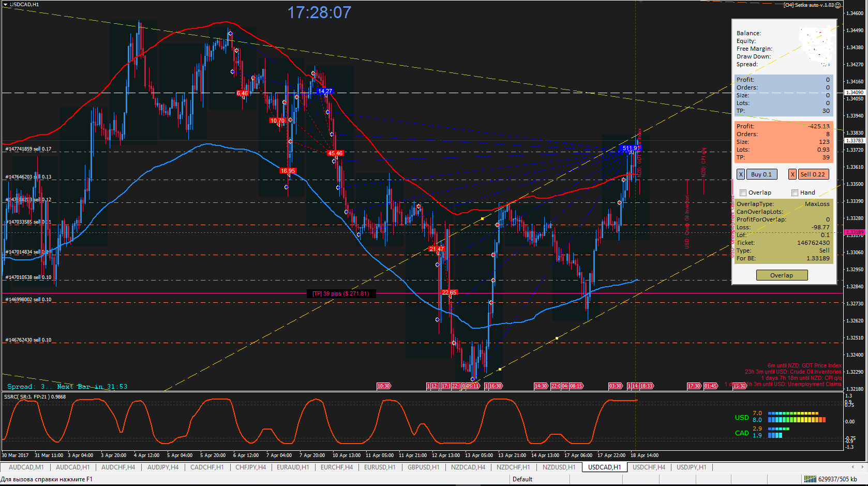Open the USDJPY,H1 chart tab
Viewport: 868px width, 486px height.
point(692,467)
